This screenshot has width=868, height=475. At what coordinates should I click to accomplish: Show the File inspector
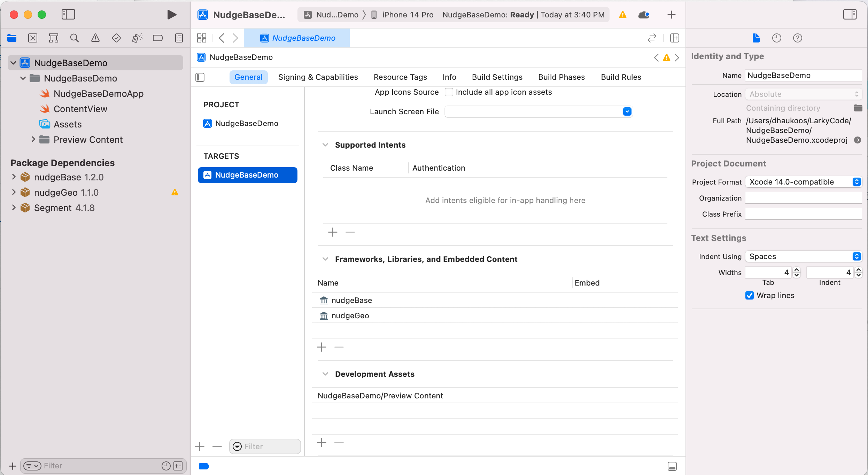756,38
